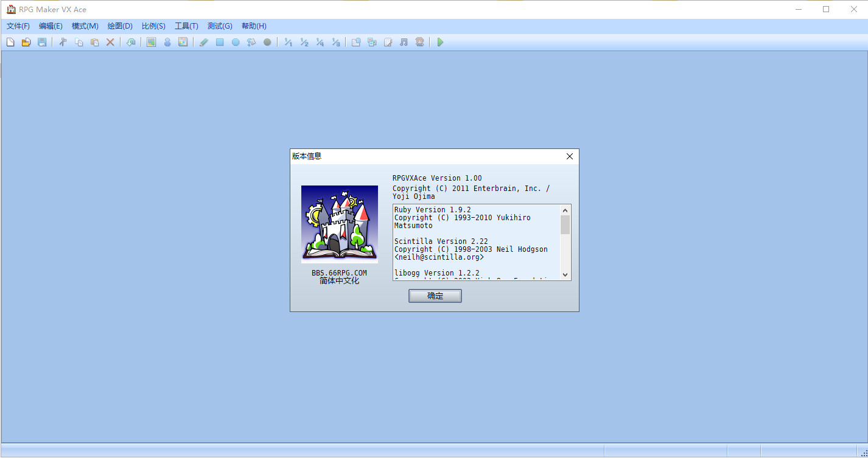Open the Script Editor icon
Image resolution: width=868 pixels, height=458 pixels.
388,42
